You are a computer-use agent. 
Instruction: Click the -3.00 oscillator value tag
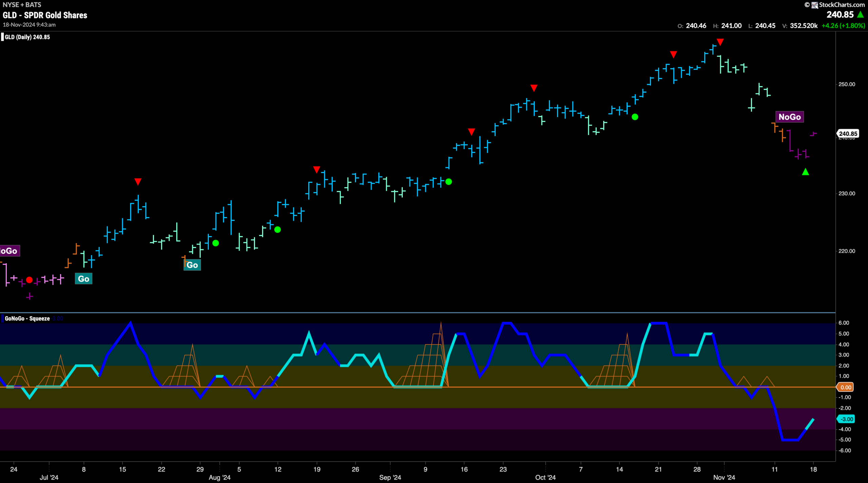point(846,419)
